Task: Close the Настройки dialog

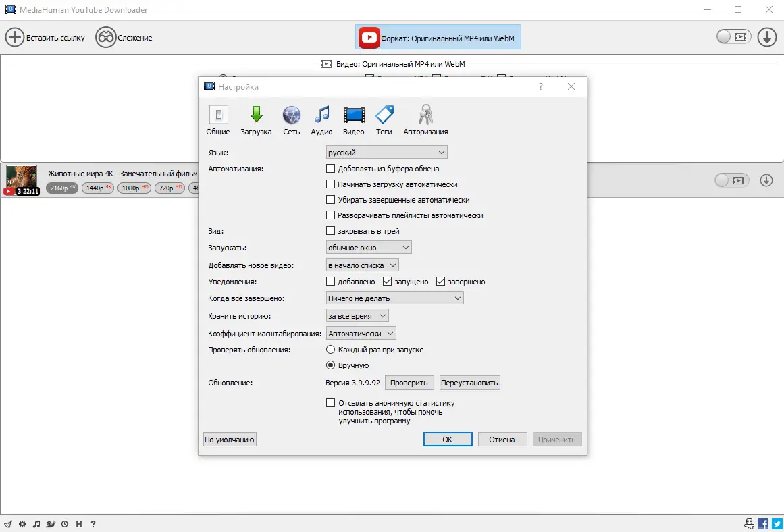Action: click(x=571, y=86)
